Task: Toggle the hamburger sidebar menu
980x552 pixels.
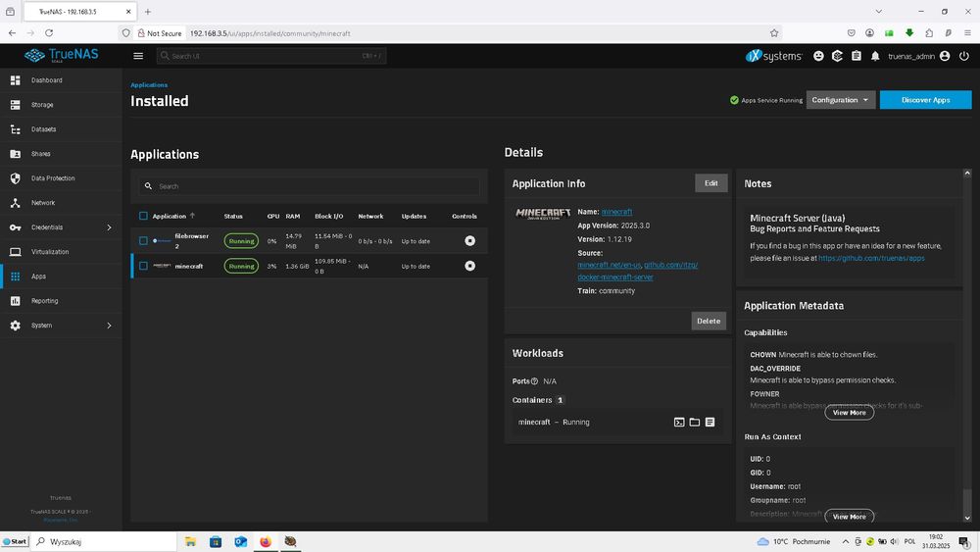Action: pos(138,56)
